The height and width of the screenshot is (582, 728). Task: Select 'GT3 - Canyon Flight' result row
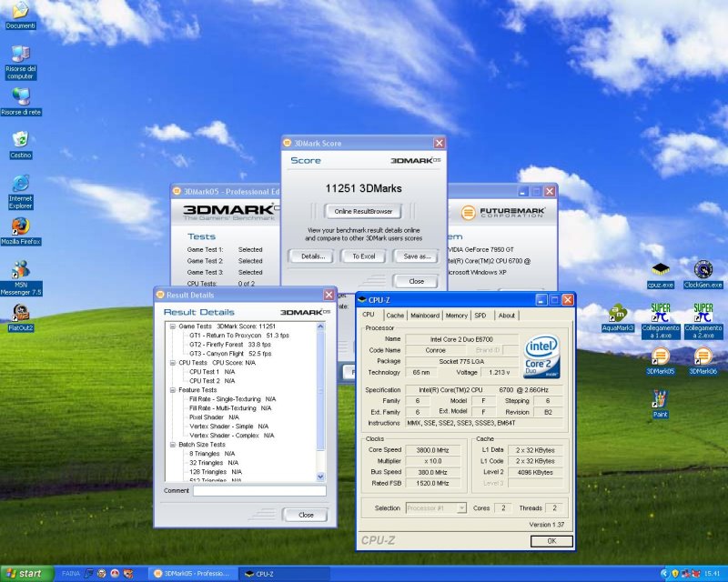(x=230, y=354)
